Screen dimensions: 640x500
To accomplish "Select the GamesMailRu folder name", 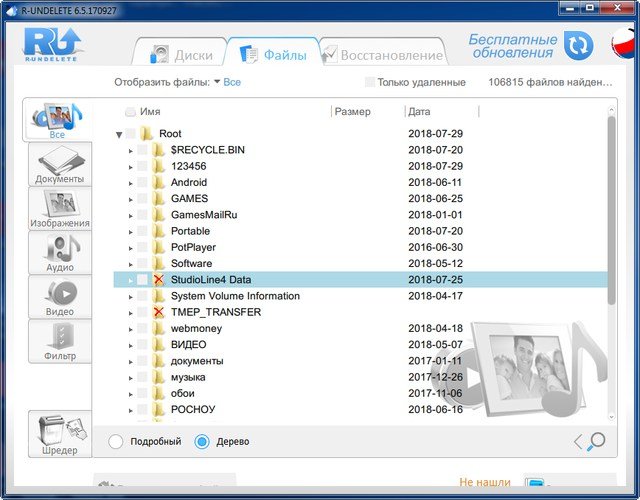I will [x=204, y=215].
